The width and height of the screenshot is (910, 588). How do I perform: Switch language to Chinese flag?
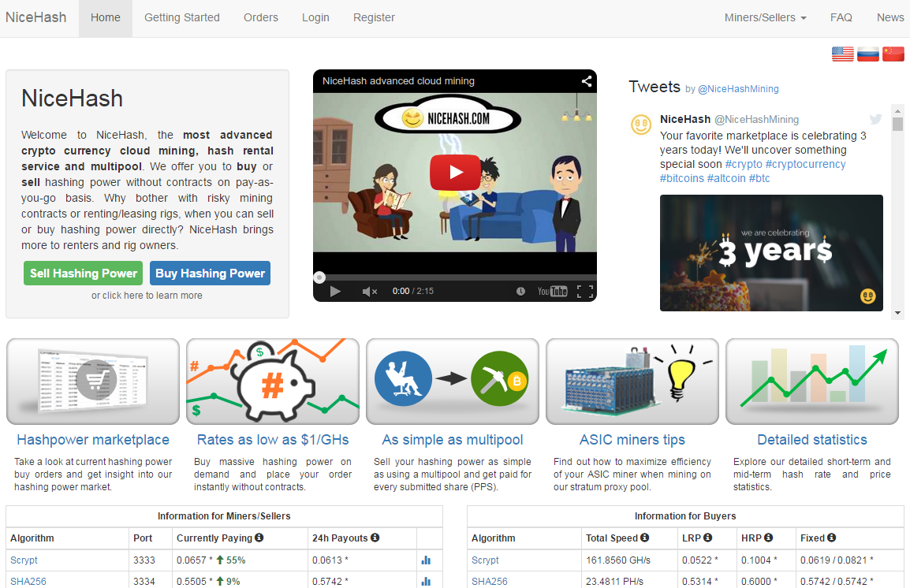(x=893, y=54)
